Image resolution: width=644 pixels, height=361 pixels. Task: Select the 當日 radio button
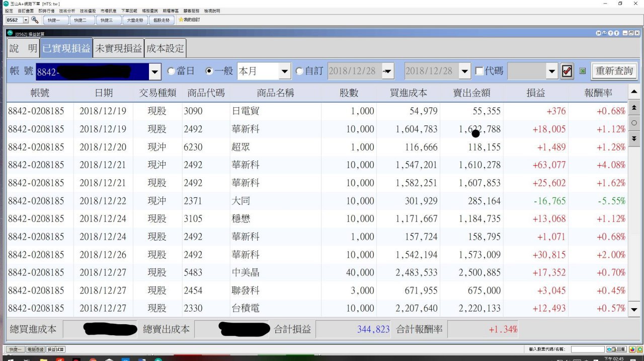[x=171, y=71]
